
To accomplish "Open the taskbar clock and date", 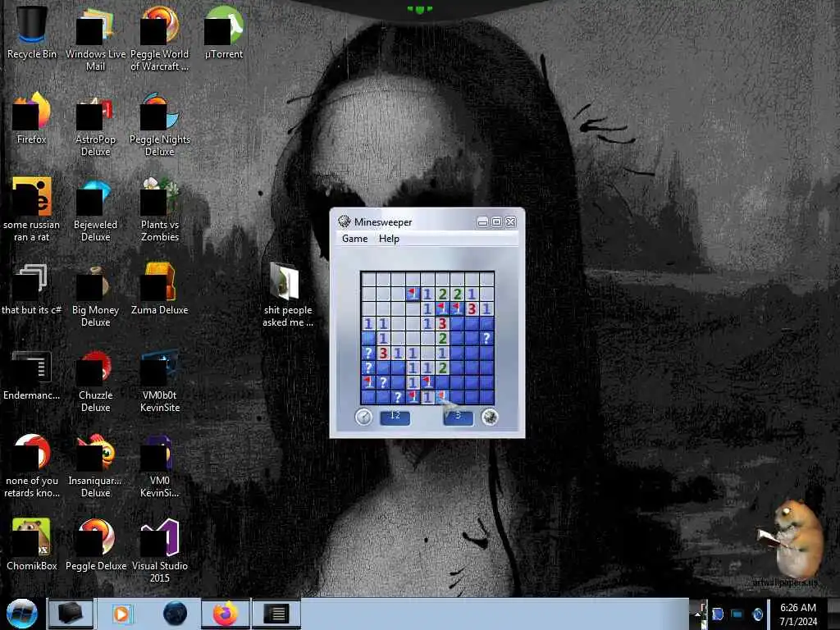I will (x=798, y=614).
